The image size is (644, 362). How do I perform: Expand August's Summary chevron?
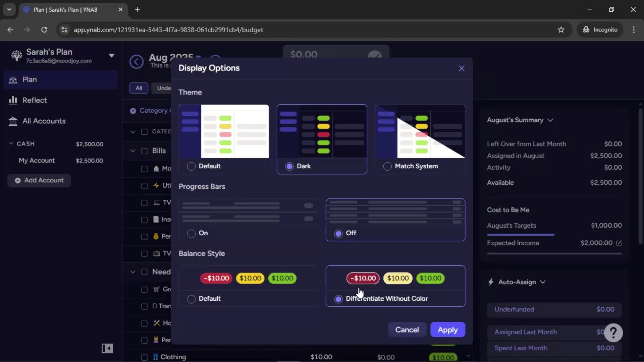(x=550, y=120)
